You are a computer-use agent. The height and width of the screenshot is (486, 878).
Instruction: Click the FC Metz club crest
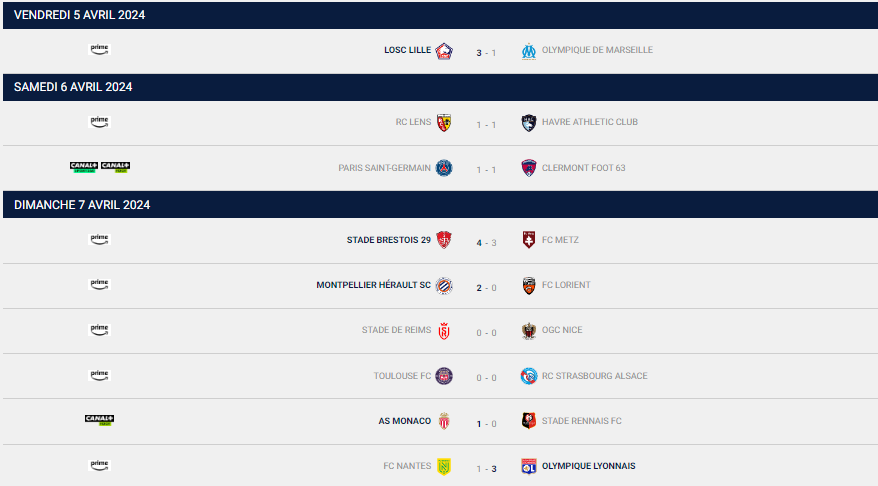(529, 240)
